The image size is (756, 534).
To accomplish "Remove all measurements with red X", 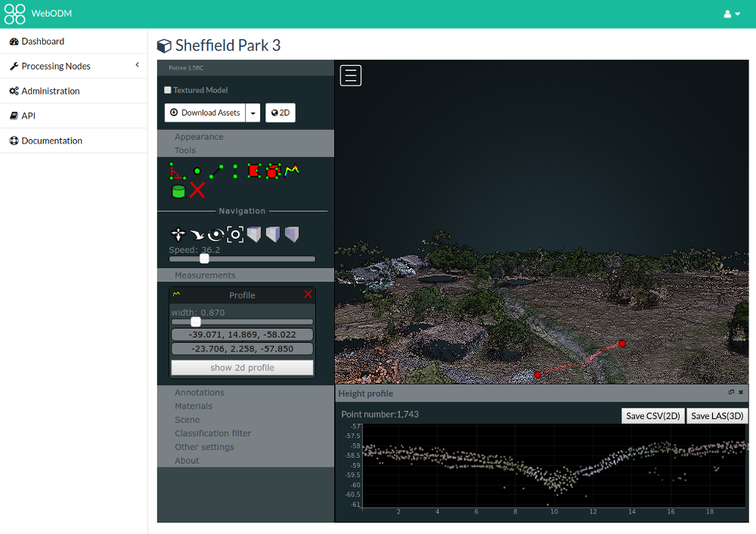I will [x=197, y=190].
